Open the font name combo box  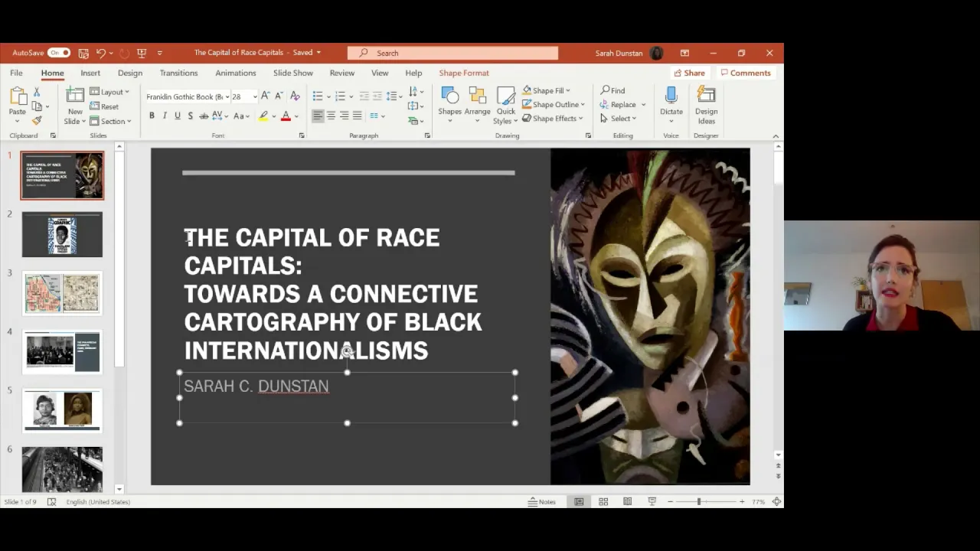click(188, 96)
